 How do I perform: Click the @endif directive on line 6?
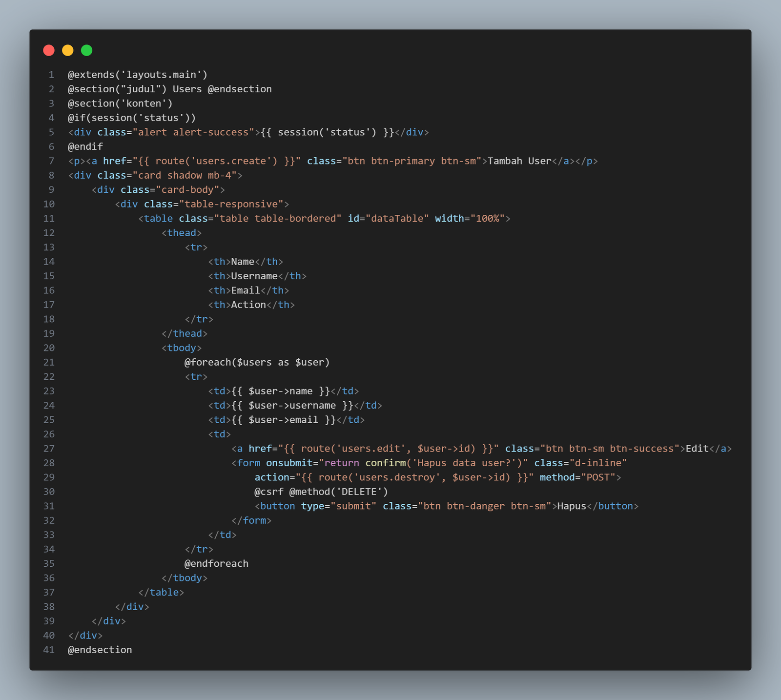[x=85, y=146]
